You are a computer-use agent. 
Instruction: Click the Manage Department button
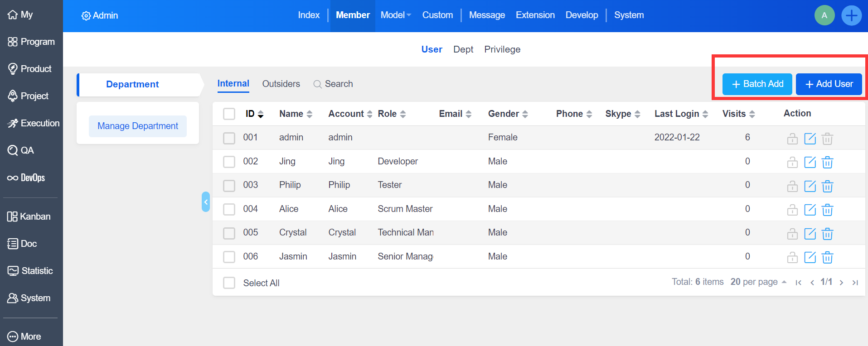click(138, 126)
